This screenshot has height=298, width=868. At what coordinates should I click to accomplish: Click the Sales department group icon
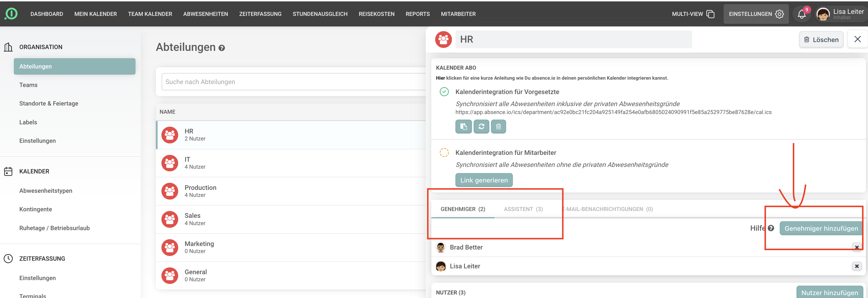click(x=170, y=219)
